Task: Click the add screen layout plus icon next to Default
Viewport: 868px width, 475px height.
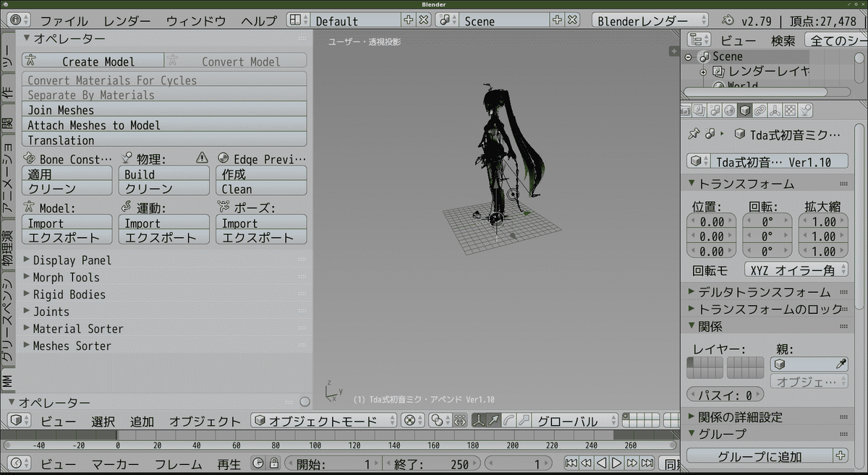Action: tap(409, 20)
